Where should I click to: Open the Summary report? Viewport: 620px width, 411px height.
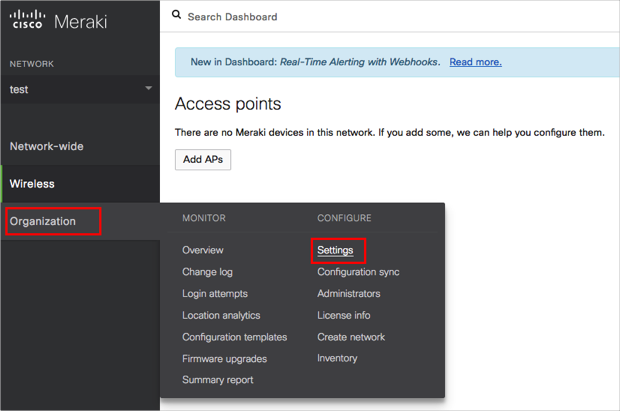click(x=218, y=380)
